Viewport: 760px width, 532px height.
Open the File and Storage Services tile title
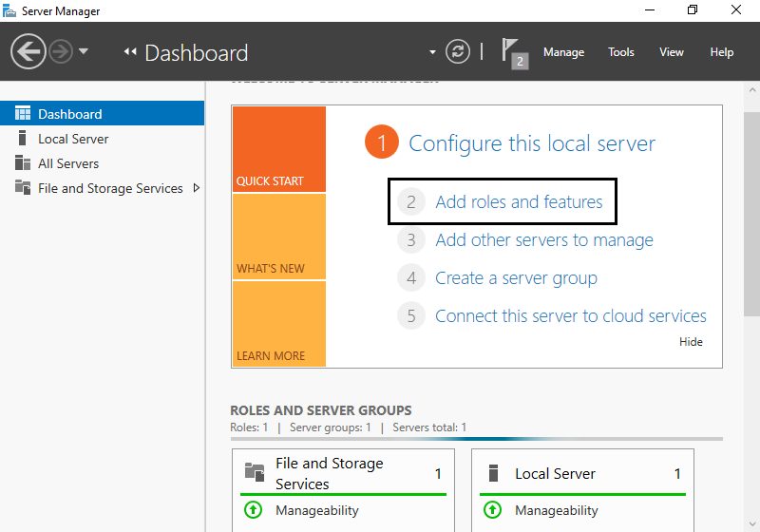(330, 473)
